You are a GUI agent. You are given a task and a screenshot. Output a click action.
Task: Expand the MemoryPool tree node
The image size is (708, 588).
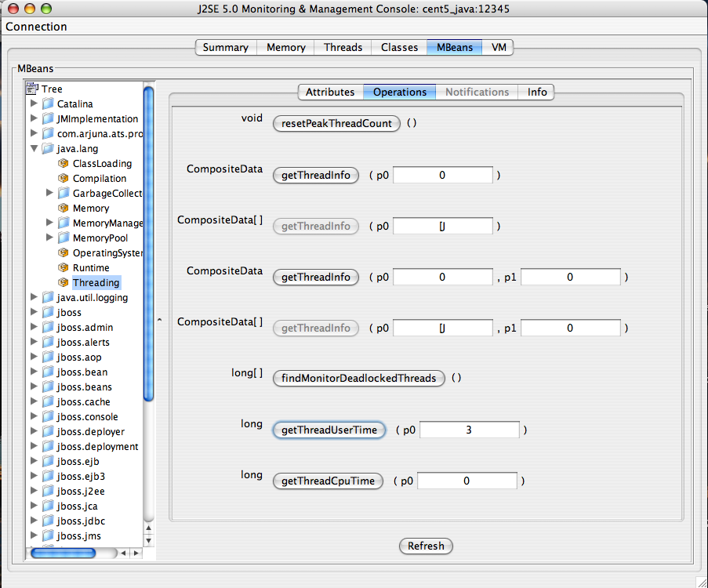(x=49, y=238)
